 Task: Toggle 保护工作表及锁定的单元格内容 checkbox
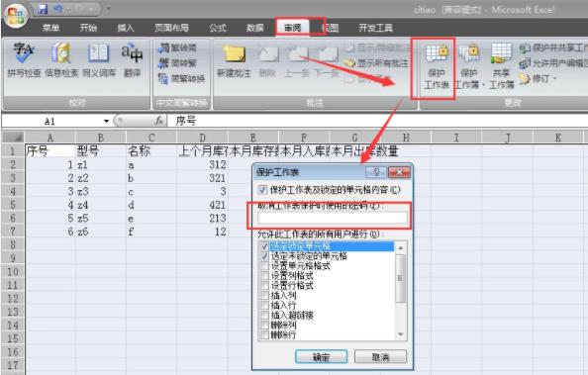(x=262, y=190)
